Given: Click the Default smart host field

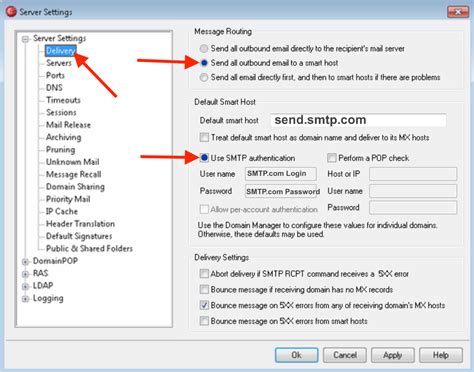Looking at the screenshot, I should click(x=358, y=120).
